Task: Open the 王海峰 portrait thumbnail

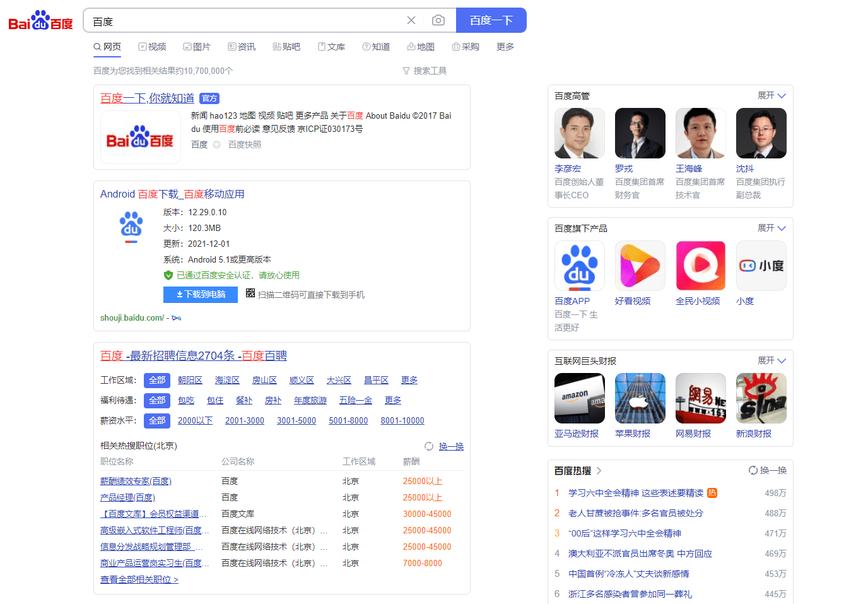Action: coord(700,133)
